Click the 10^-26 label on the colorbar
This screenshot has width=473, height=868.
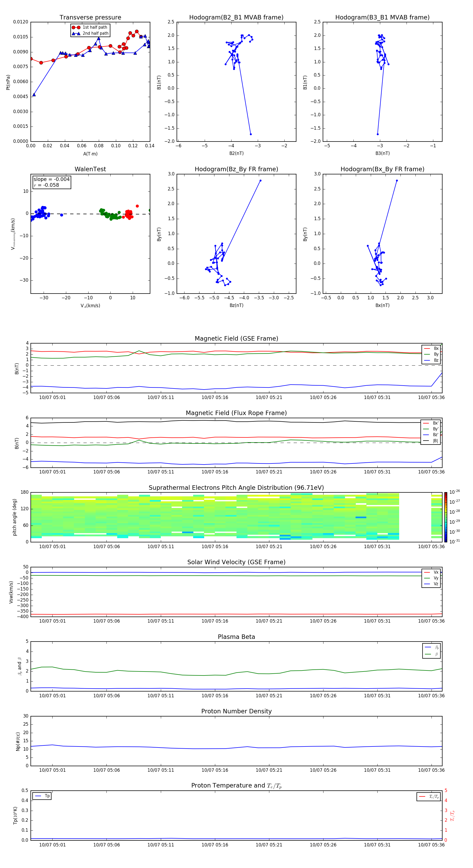(x=455, y=492)
